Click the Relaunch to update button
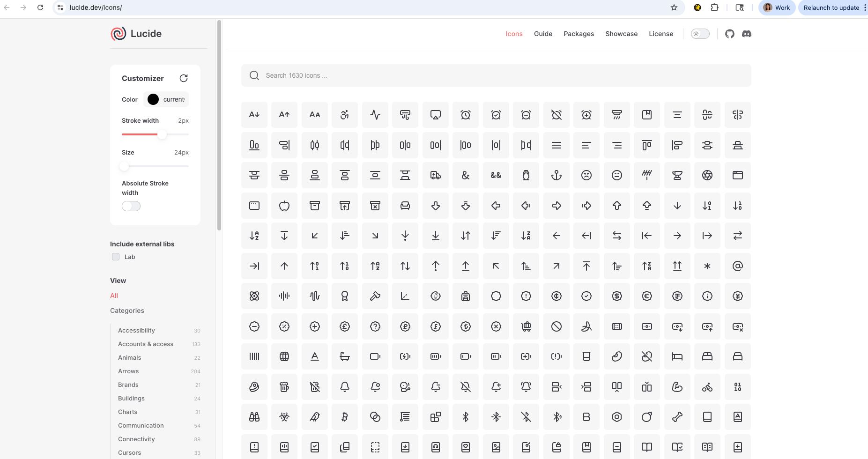Image resolution: width=868 pixels, height=459 pixels. coord(832,7)
